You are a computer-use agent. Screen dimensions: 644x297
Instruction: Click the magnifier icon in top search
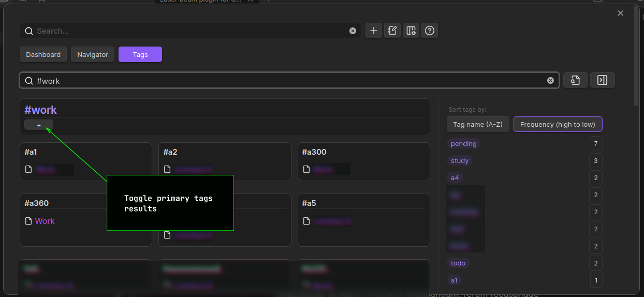tap(29, 31)
